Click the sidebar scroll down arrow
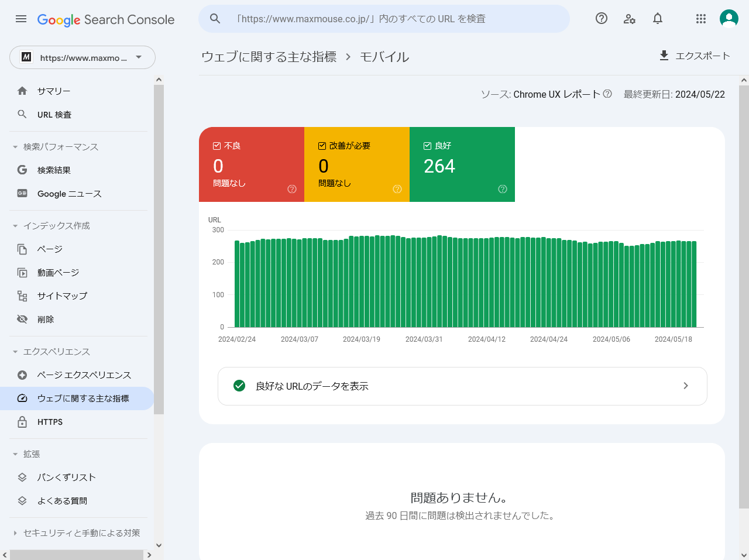Screen dimensions: 749x560 coord(159,545)
